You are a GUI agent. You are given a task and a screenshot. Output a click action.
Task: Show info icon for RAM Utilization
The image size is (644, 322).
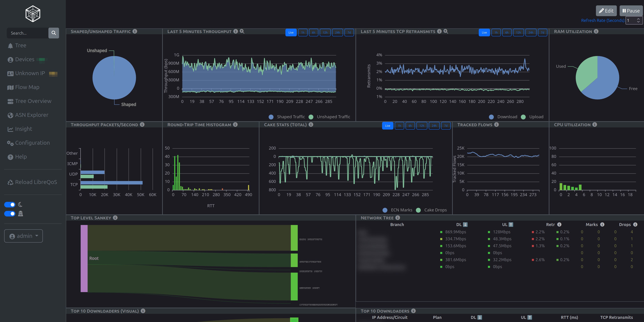click(x=596, y=31)
